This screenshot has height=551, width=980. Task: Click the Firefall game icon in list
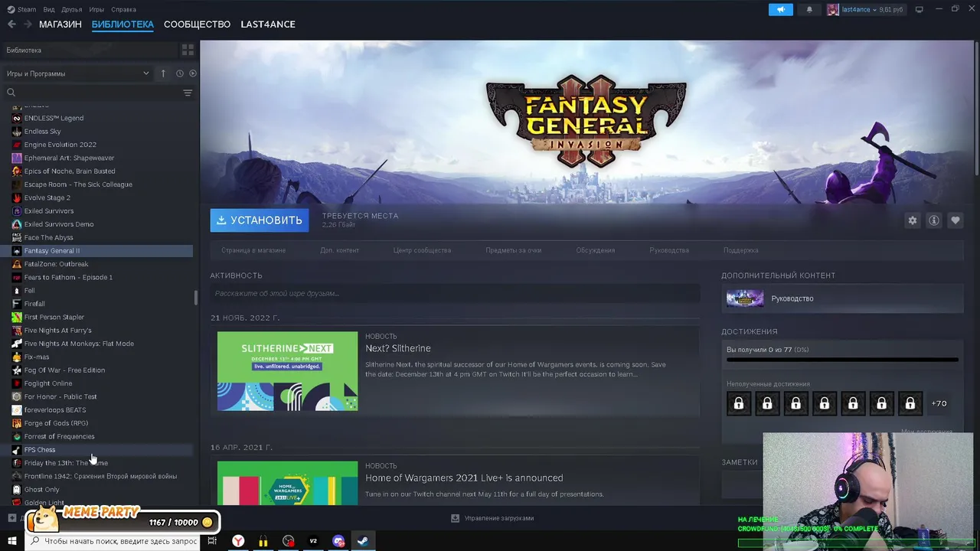click(17, 304)
